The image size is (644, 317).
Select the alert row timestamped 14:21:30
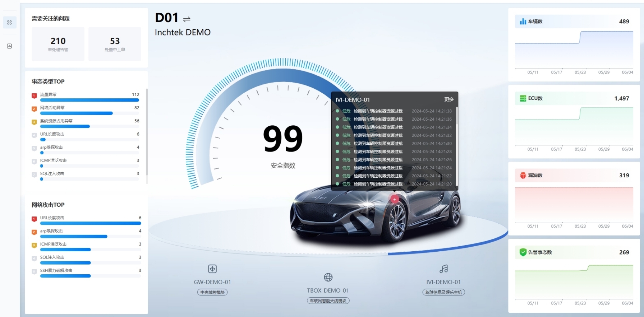coord(394,143)
